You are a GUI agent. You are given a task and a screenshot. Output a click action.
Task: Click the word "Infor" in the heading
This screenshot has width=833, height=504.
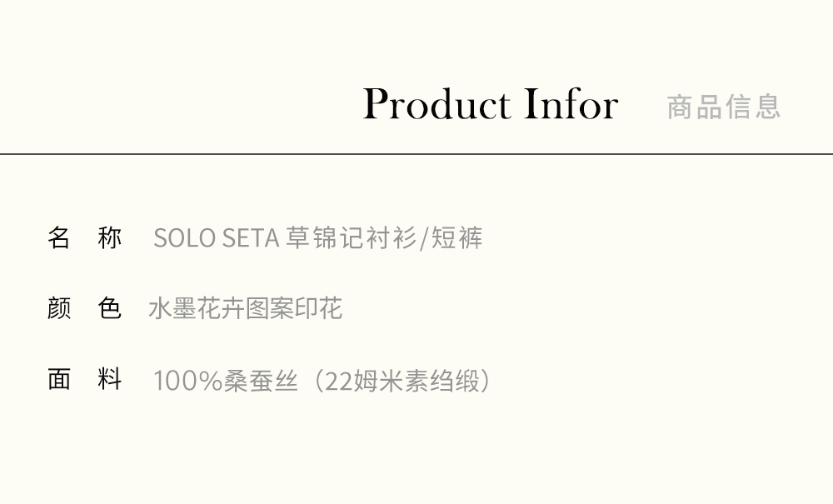point(571,105)
